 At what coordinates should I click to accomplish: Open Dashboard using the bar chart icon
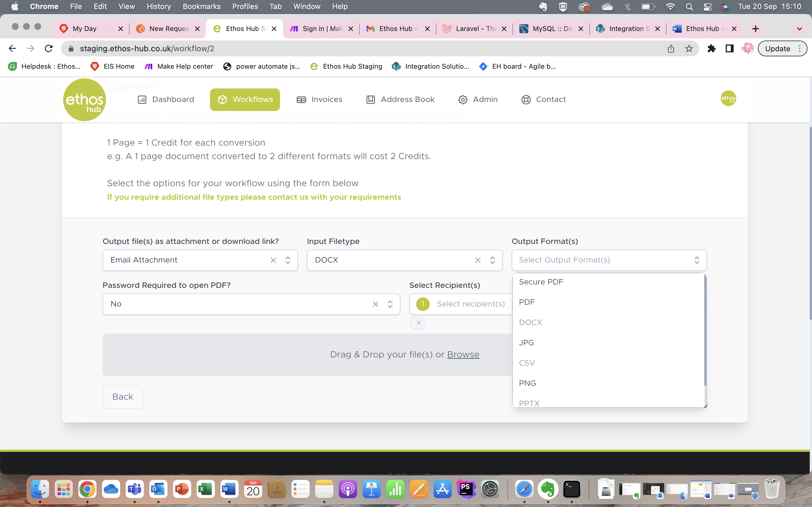pos(142,99)
